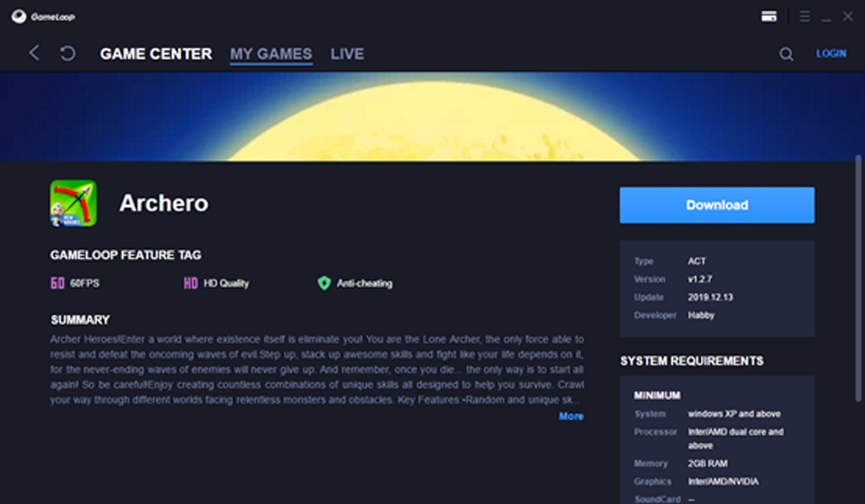Viewport: 865px width, 504px height.
Task: Open the wallet card icon in title bar
Action: tap(769, 16)
